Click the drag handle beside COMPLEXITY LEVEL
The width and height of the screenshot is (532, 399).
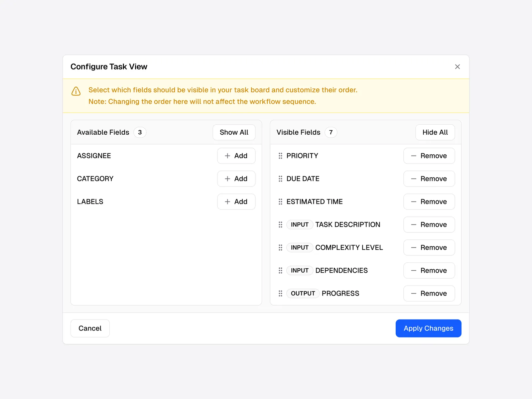point(280,247)
